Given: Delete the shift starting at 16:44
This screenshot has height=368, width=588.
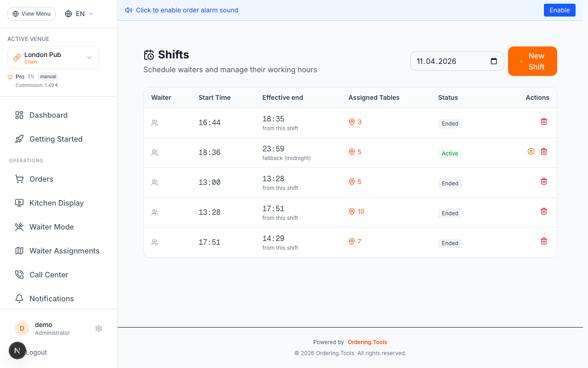Looking at the screenshot, I should tap(544, 121).
